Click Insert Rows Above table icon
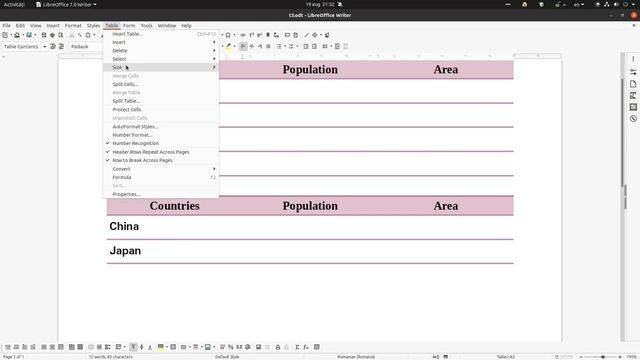The width and height of the screenshot is (640, 360). (x=7, y=347)
